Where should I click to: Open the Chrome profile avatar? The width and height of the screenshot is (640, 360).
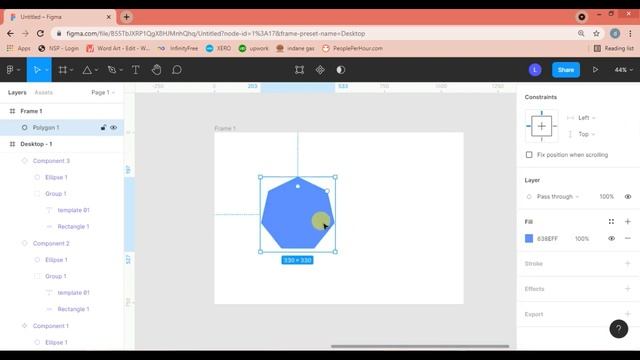[615, 33]
